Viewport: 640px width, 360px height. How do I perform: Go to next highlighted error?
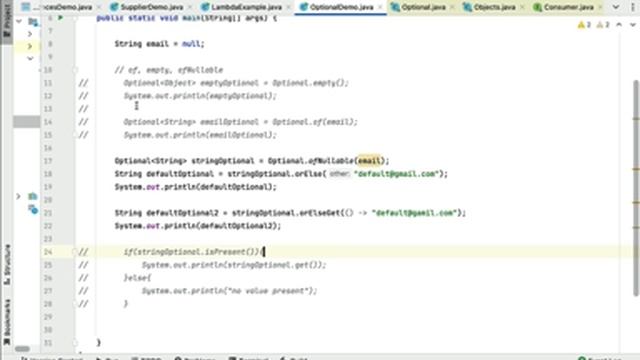(x=633, y=25)
